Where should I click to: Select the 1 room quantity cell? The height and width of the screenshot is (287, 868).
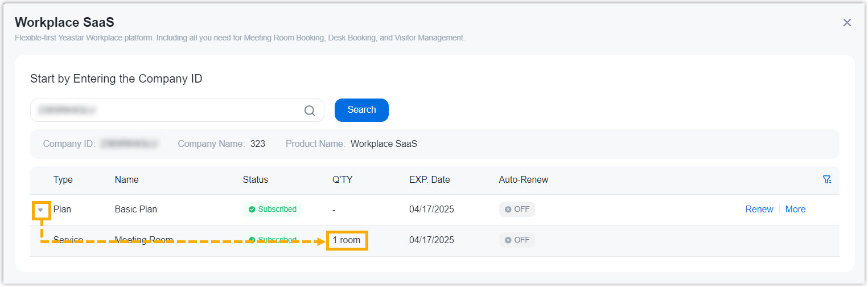347,240
